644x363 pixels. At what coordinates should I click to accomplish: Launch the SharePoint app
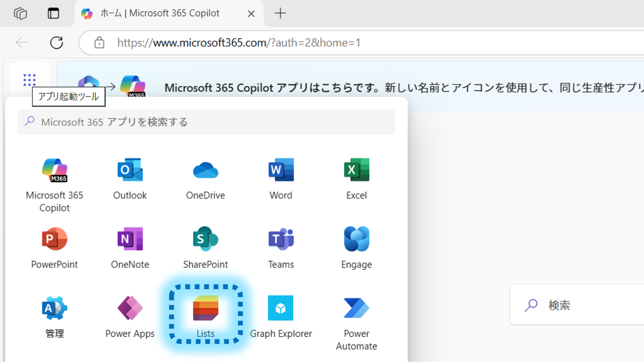(x=205, y=248)
